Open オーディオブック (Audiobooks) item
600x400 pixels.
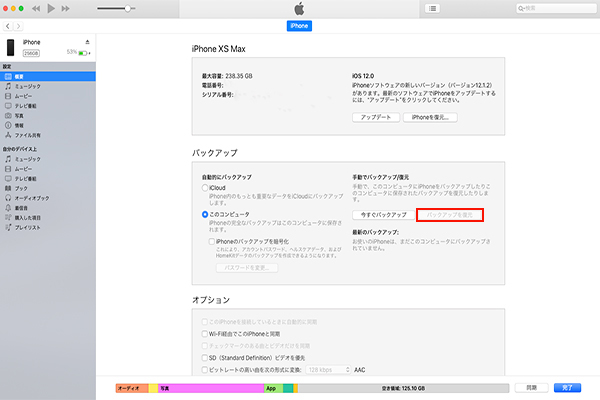48,198
